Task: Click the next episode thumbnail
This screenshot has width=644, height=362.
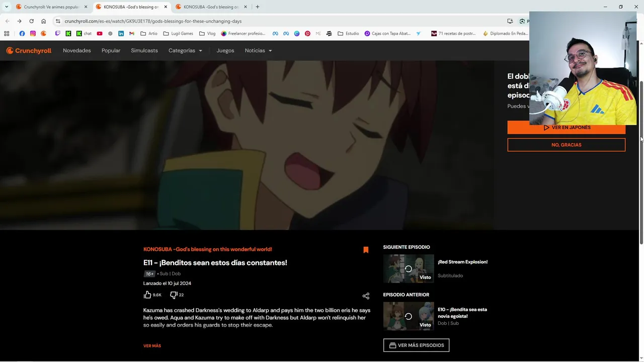Action: (409, 268)
